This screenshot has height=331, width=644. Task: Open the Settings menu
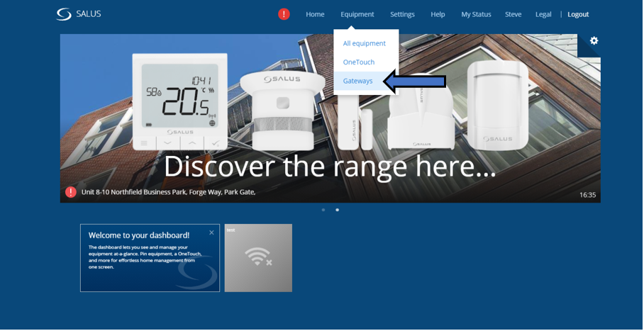[402, 14]
